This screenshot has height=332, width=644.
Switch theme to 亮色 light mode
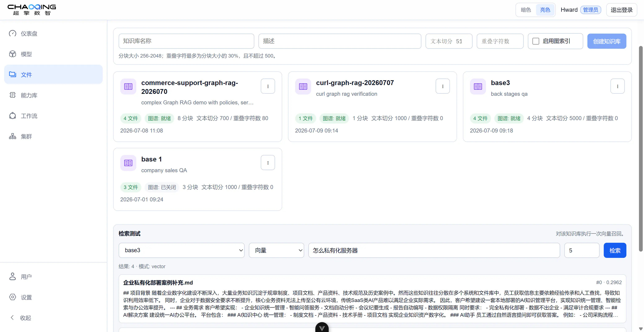pyautogui.click(x=545, y=10)
